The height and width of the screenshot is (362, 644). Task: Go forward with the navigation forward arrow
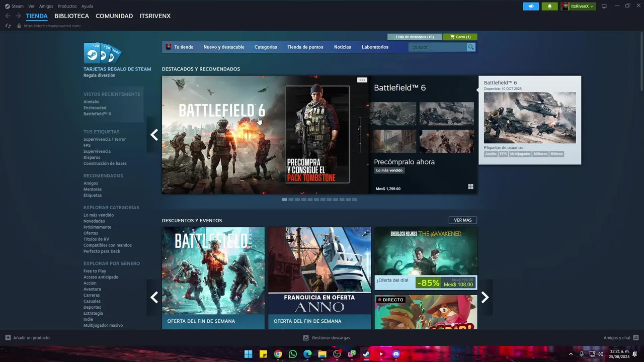pyautogui.click(x=18, y=16)
